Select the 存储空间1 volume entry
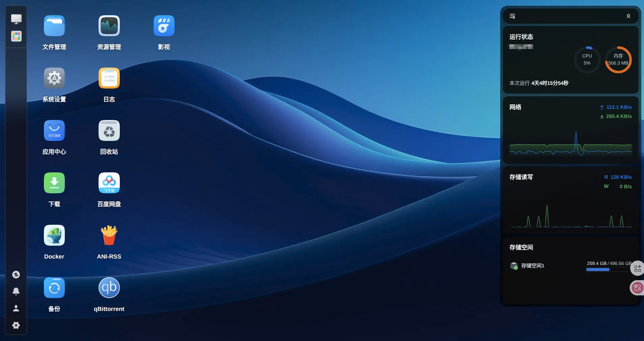 570,266
